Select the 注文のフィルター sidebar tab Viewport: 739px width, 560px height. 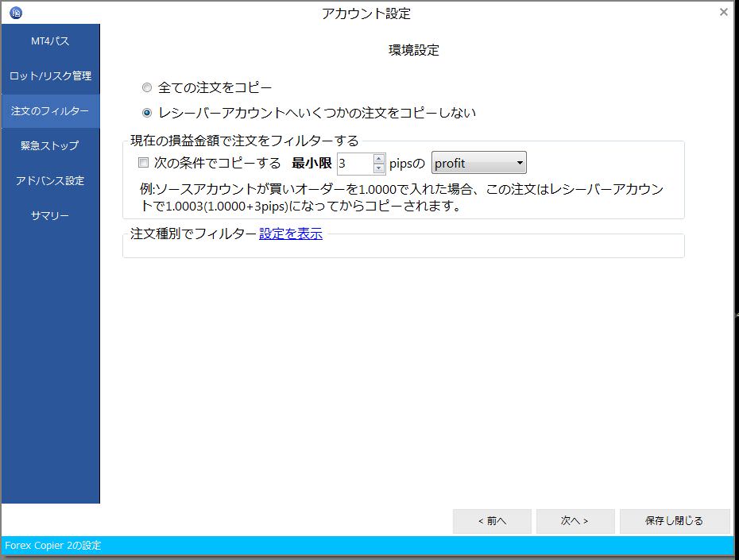coord(50,111)
